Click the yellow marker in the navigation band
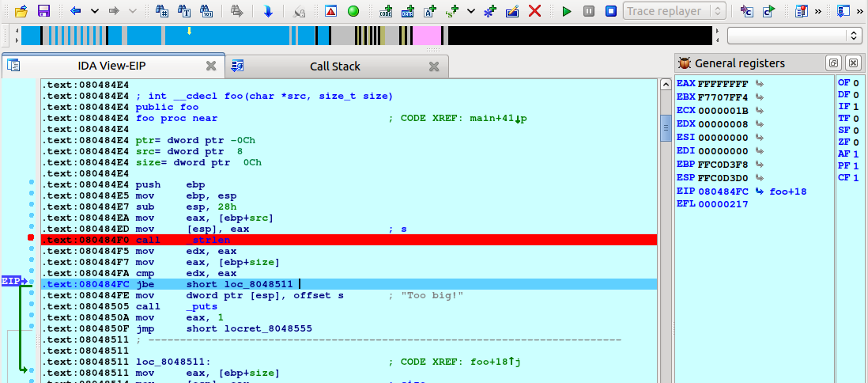Screen dimensions: 868x383 coord(189,32)
